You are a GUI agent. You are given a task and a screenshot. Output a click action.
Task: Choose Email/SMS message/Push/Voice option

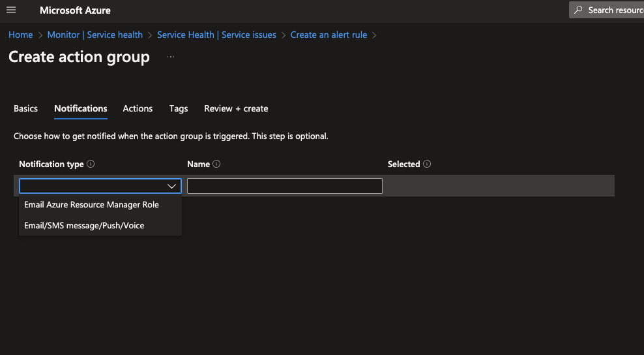point(100,225)
